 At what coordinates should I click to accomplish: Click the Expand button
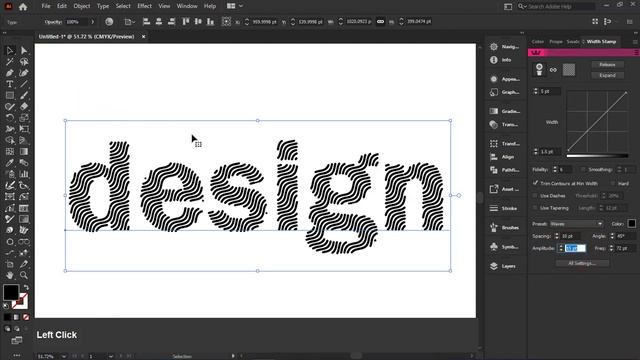pos(607,76)
